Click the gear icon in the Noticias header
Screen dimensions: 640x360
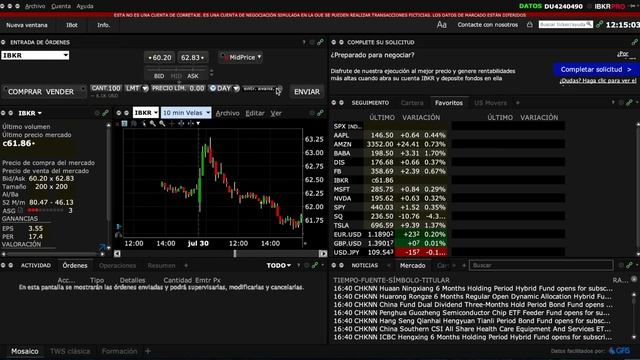pos(621,265)
